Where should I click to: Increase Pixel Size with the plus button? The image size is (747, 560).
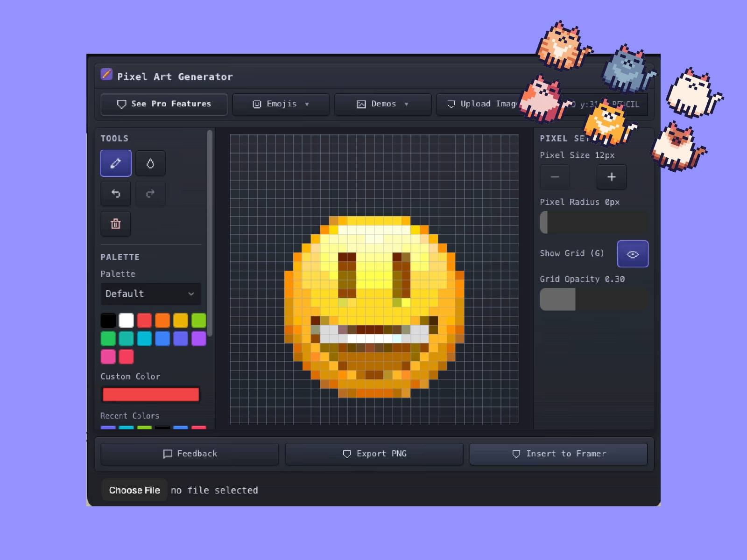612,177
